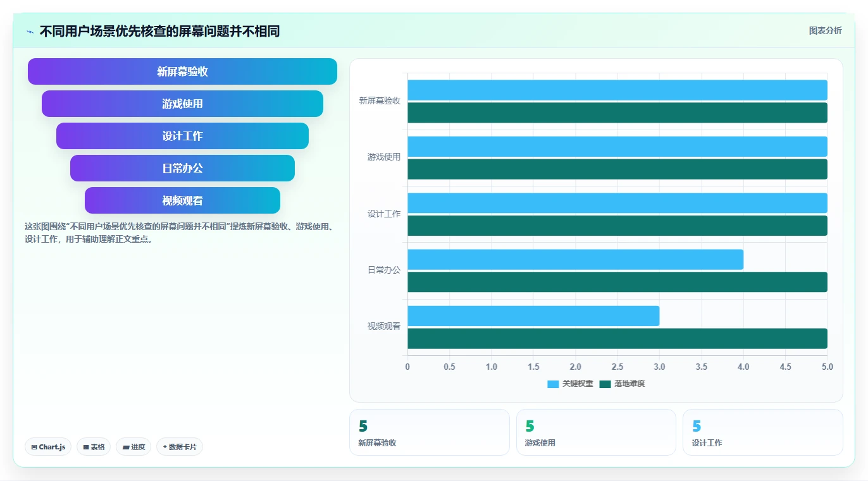The height and width of the screenshot is (481, 868).
Task: Click the light blue 关键权重 legend swatch
Action: (553, 384)
